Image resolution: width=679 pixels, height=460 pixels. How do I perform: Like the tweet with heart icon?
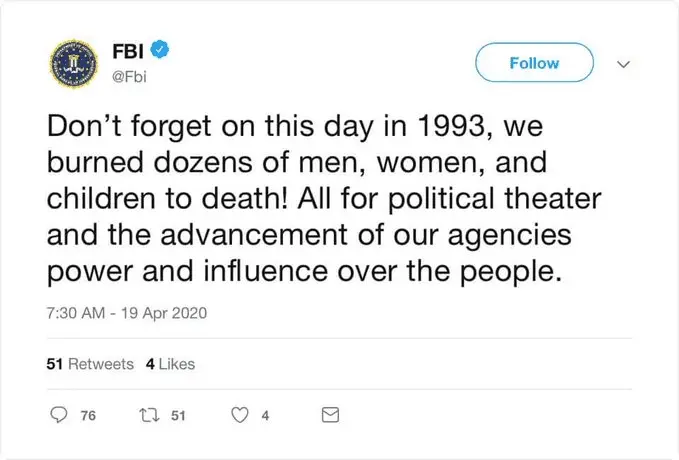[240, 416]
